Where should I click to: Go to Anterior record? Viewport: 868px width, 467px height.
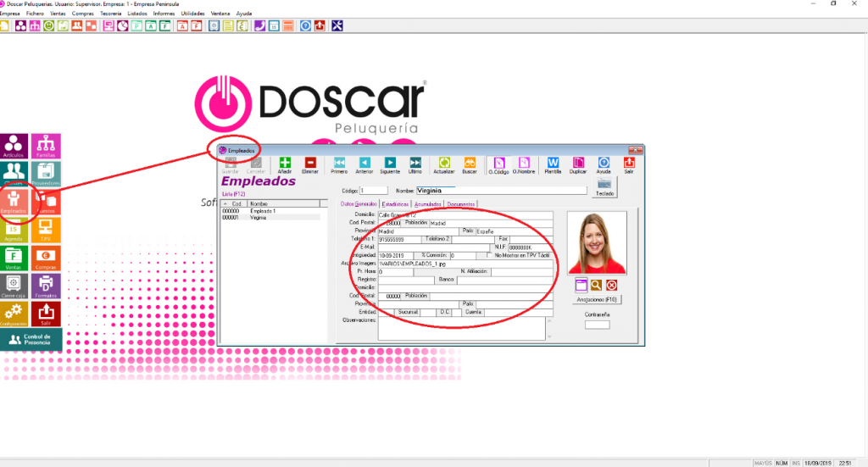tap(364, 165)
